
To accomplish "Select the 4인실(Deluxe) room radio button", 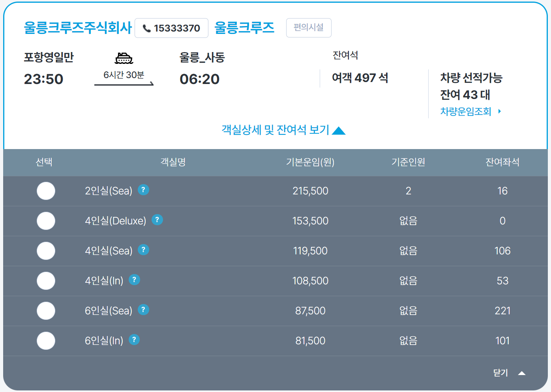I will pyautogui.click(x=46, y=221).
